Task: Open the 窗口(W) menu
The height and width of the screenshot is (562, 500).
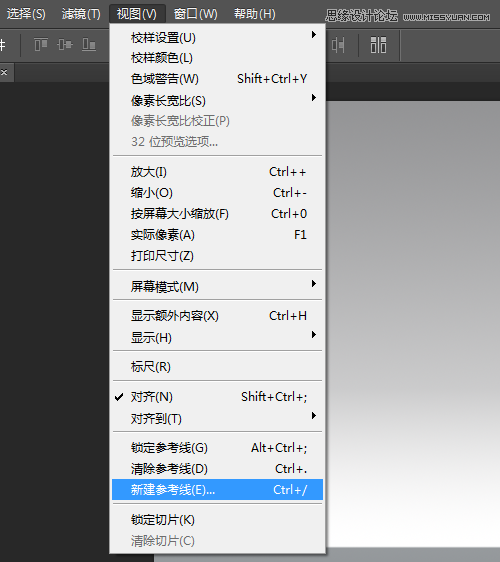Action: 196,14
